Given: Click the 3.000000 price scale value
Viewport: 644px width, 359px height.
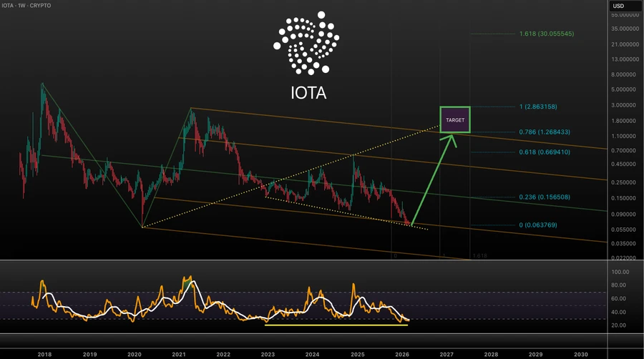Looking at the screenshot, I should pos(623,105).
